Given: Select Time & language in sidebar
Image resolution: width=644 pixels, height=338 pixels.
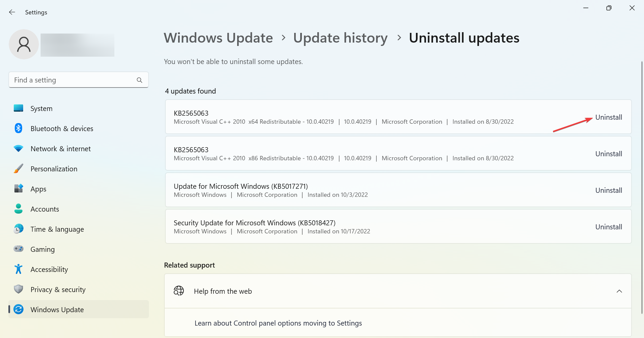Looking at the screenshot, I should (x=57, y=229).
